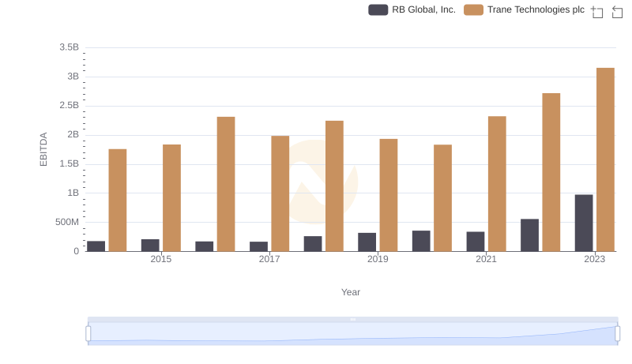This screenshot has height=364, width=632.
Task: Click the RB Global 2018 bar
Action: [x=313, y=244]
